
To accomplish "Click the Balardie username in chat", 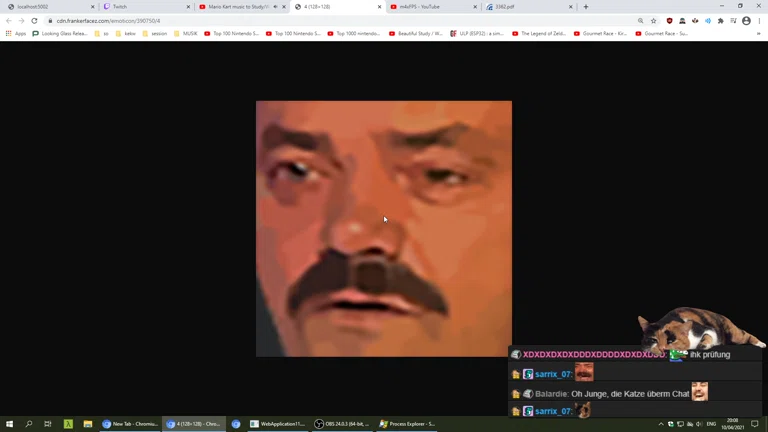I will tap(551, 394).
